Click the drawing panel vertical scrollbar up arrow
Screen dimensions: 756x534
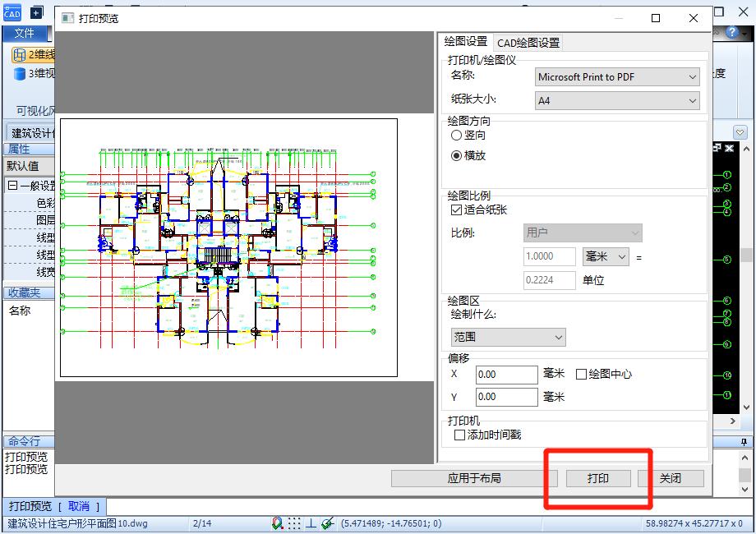coord(746,150)
